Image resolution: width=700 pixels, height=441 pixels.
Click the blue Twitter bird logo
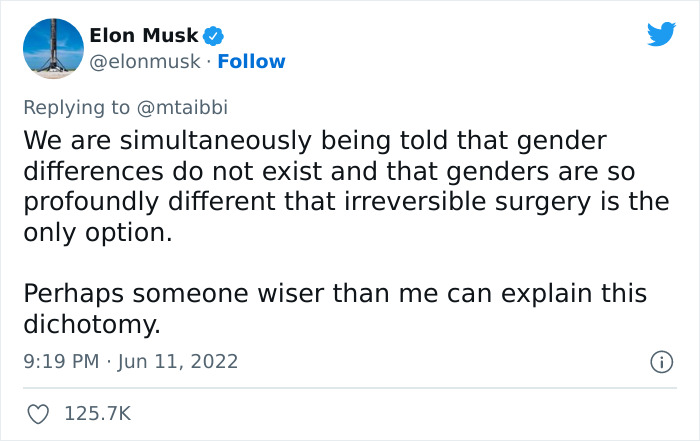[x=661, y=34]
